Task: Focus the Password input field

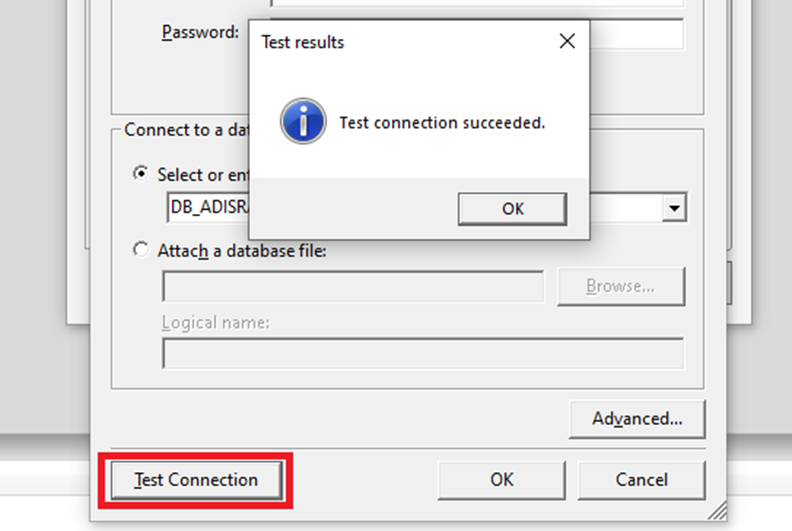Action: click(x=636, y=33)
